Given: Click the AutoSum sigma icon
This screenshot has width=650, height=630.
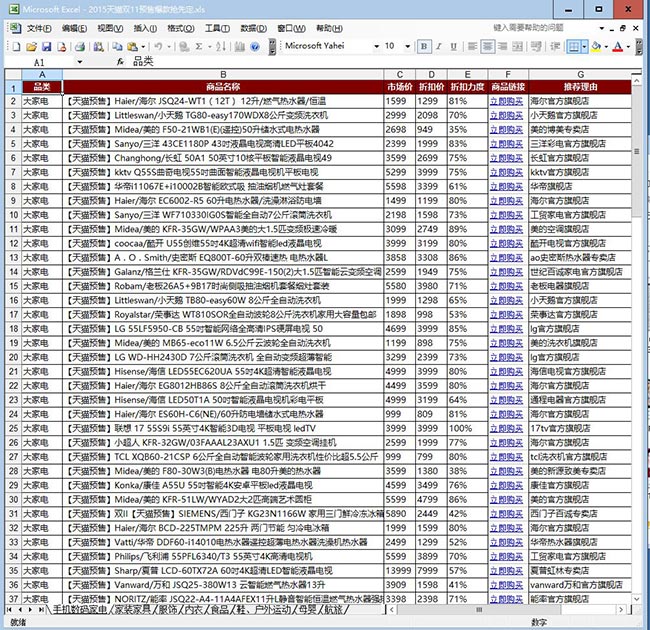Looking at the screenshot, I should pyautogui.click(x=198, y=46).
